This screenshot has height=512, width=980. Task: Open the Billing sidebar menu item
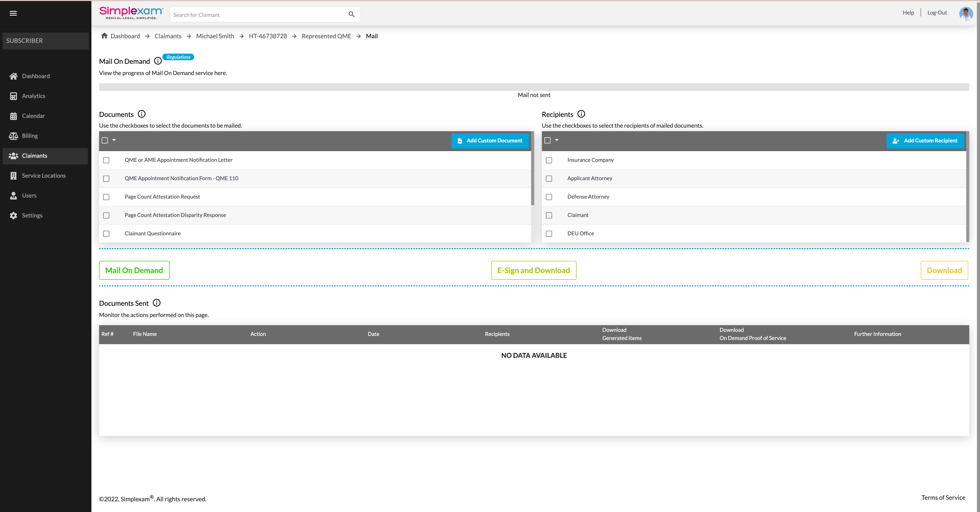(x=30, y=136)
